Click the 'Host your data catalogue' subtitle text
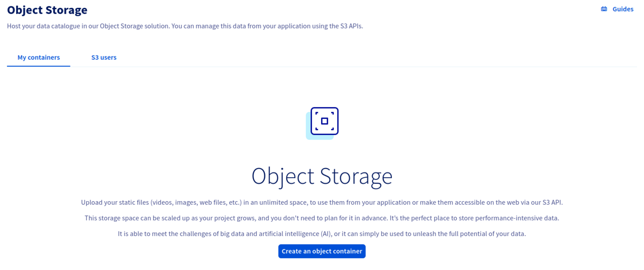The height and width of the screenshot is (270, 644). pos(185,26)
